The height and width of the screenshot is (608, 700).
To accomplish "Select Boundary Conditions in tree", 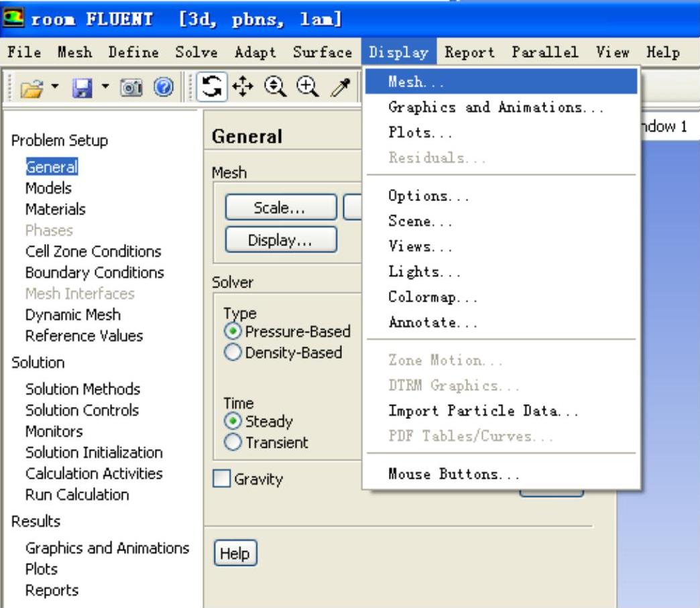I will pyautogui.click(x=95, y=272).
